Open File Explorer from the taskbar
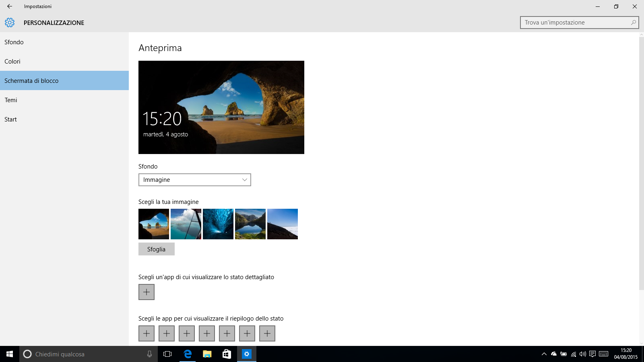The height and width of the screenshot is (362, 644). [x=207, y=354]
